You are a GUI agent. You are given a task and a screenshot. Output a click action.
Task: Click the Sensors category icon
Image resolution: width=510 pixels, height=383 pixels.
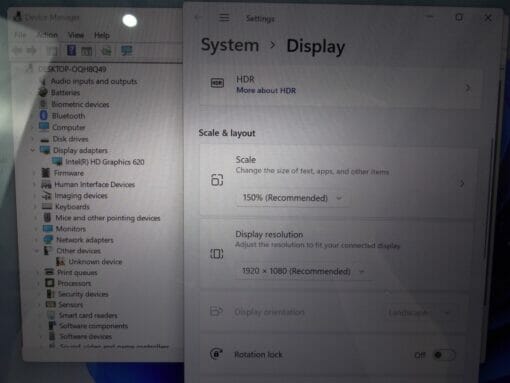coord(51,304)
